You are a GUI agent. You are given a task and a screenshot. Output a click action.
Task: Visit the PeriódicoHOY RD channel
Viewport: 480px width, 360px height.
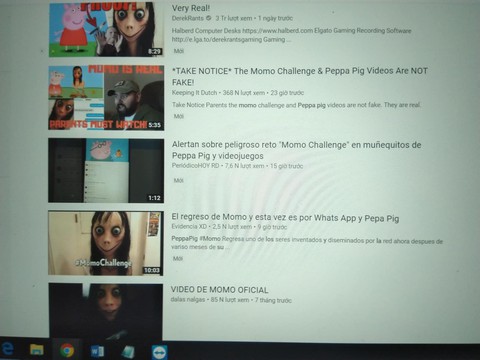(x=195, y=166)
